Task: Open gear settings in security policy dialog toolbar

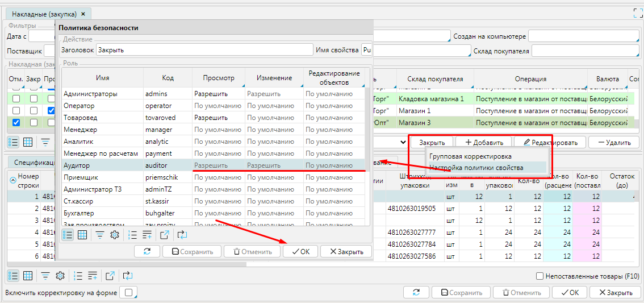Action: (x=114, y=235)
